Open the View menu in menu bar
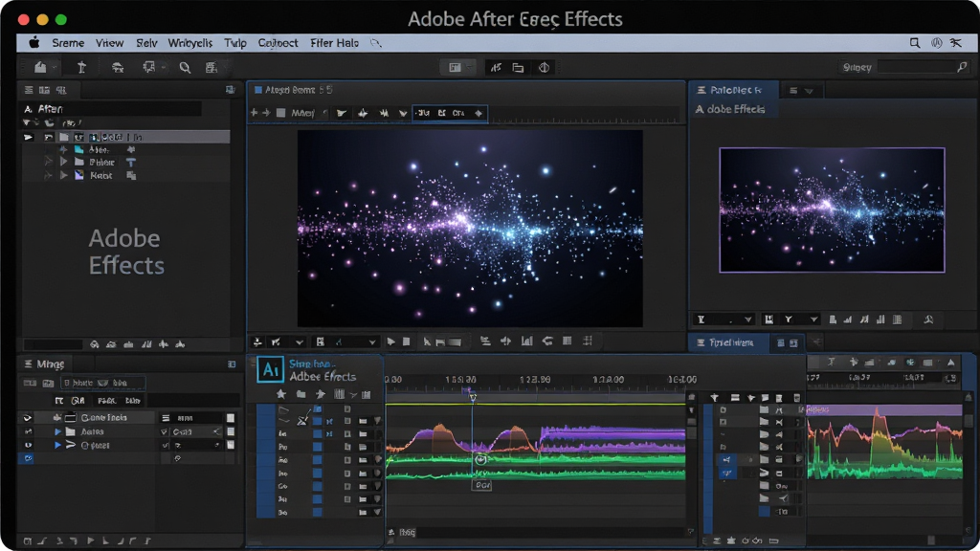The height and width of the screenshot is (551, 980). click(109, 42)
